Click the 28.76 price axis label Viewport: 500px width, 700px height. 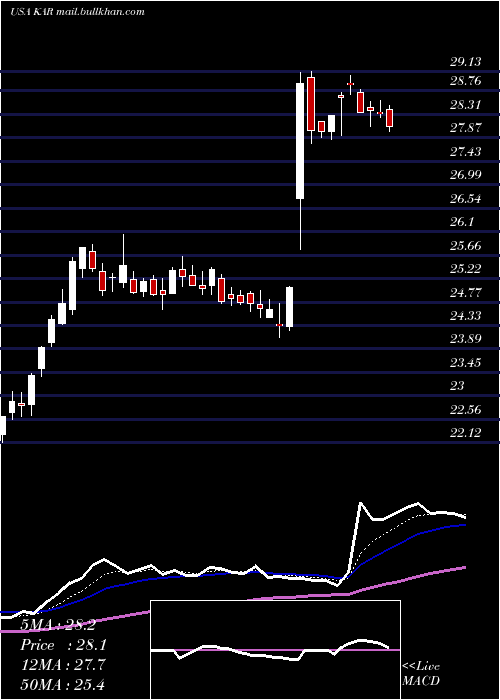[x=465, y=81]
